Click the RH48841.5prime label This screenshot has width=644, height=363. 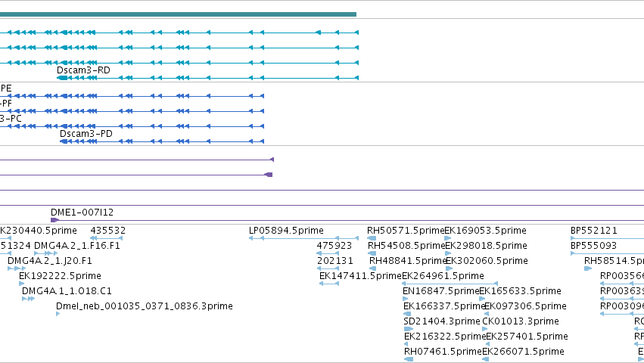point(407,261)
